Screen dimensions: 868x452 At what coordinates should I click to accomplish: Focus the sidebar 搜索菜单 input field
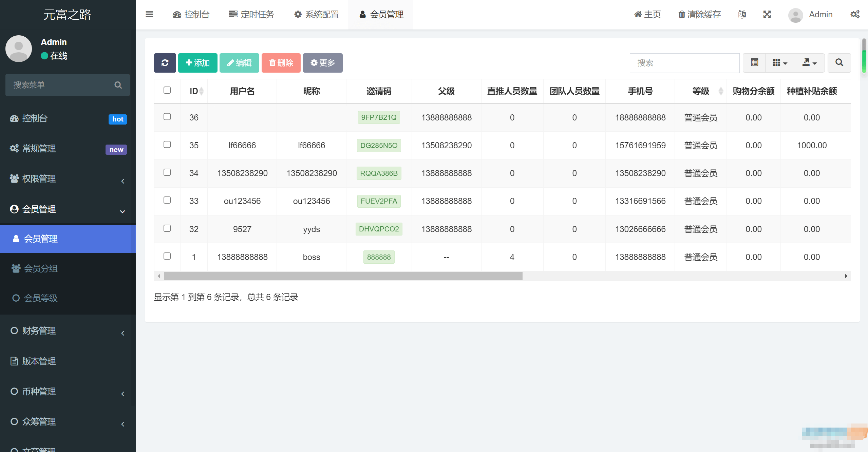pos(61,85)
